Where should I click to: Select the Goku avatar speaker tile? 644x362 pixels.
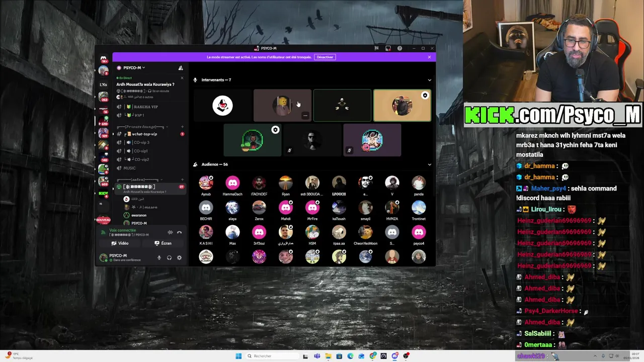pyautogui.click(x=372, y=140)
